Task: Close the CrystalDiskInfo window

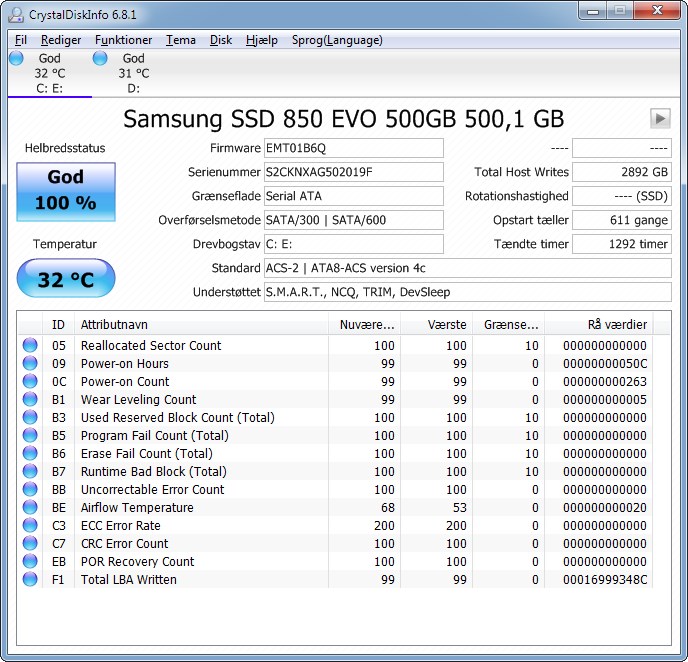Action: point(657,11)
